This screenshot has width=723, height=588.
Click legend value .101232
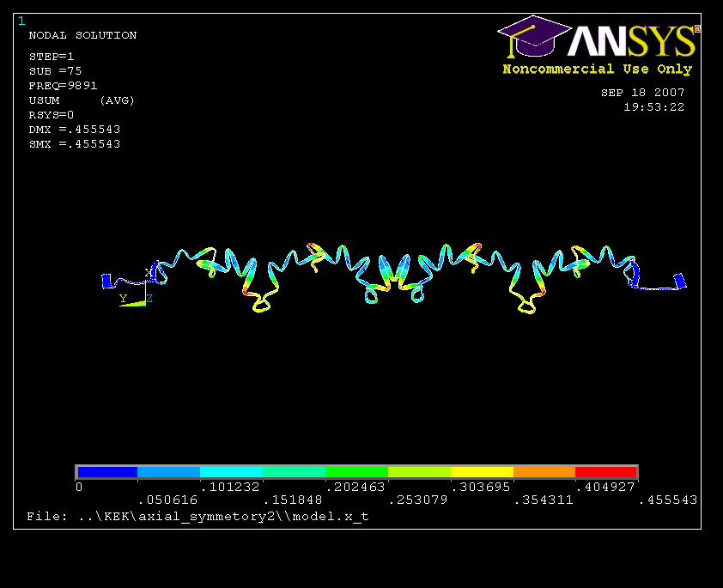click(x=230, y=487)
